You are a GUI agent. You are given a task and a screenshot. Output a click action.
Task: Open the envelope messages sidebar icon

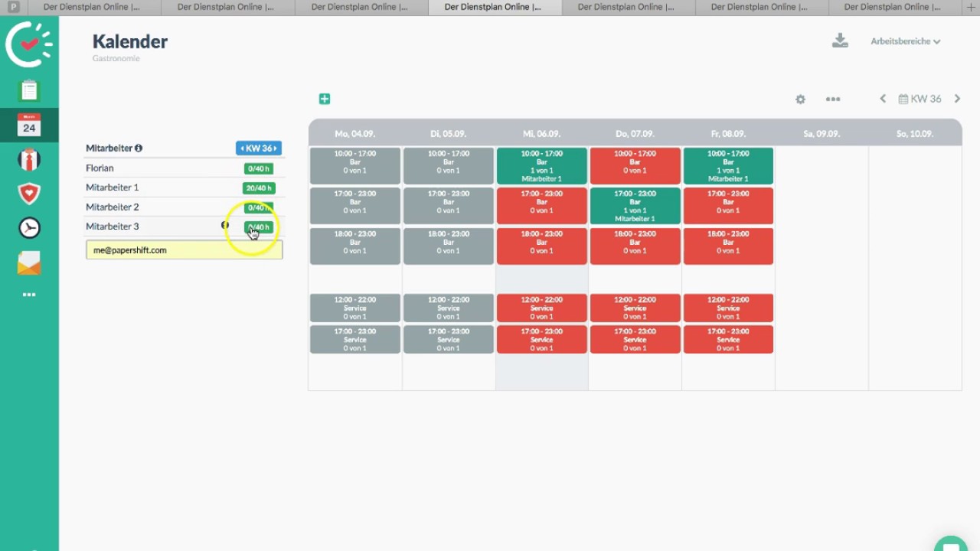(29, 263)
